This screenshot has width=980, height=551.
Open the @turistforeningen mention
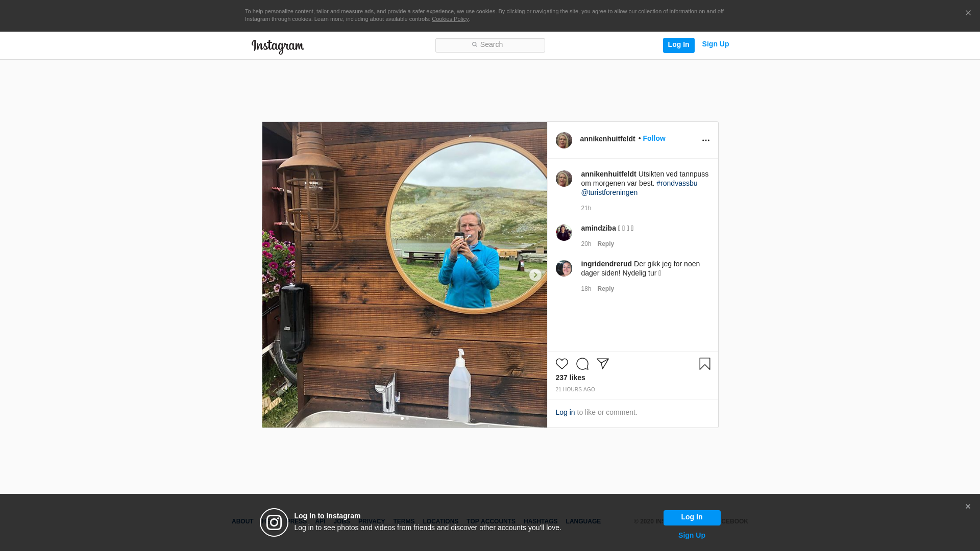609,192
